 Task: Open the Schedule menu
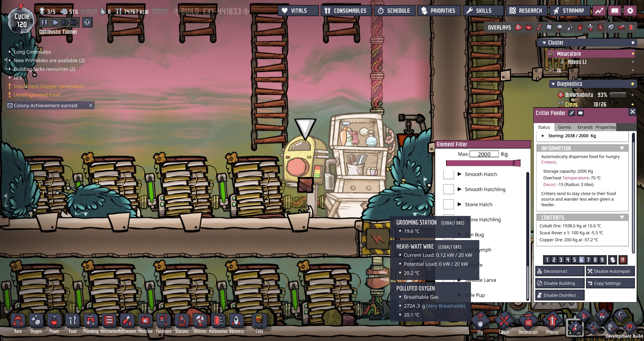pos(394,11)
